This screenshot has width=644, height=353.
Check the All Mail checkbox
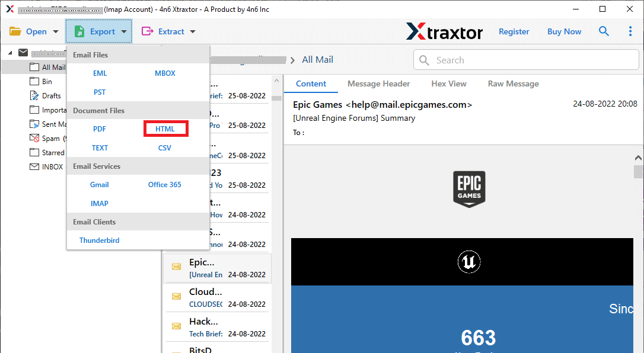(x=34, y=67)
